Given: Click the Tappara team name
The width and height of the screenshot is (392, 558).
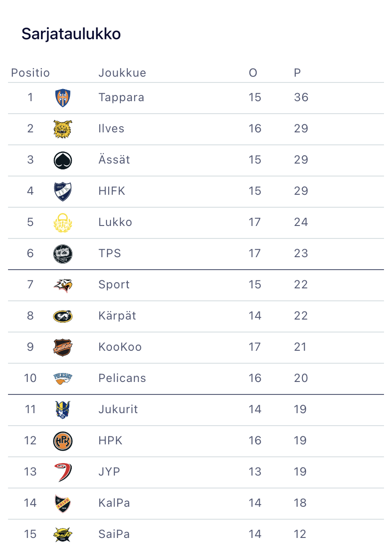Looking at the screenshot, I should pyautogui.click(x=121, y=98).
